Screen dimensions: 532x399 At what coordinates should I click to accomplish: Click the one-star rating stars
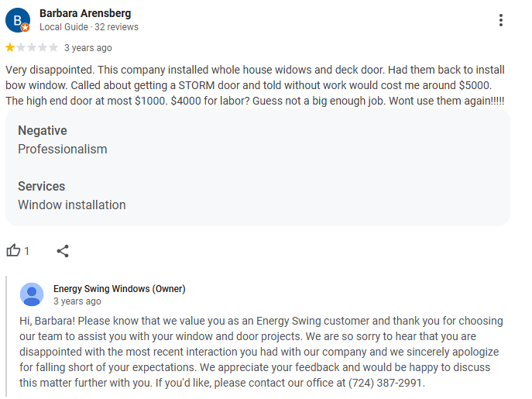tap(32, 47)
